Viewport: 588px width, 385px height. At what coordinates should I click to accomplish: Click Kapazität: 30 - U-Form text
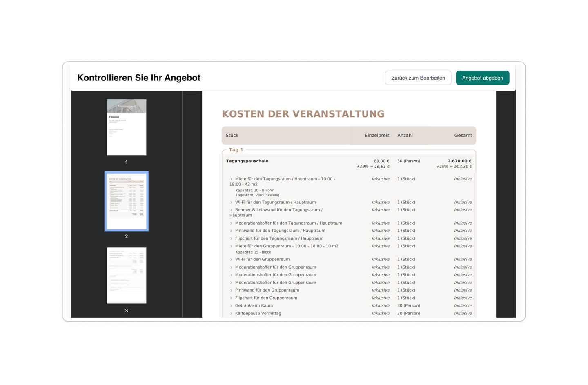(255, 190)
